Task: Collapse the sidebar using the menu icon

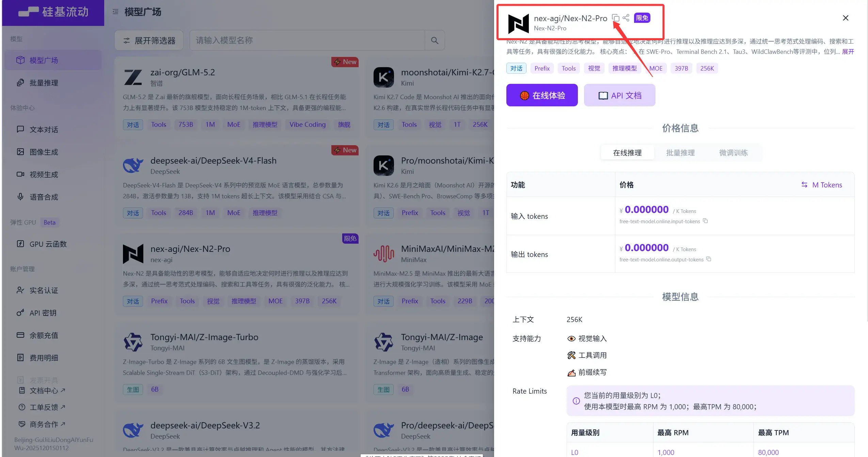Action: point(115,12)
